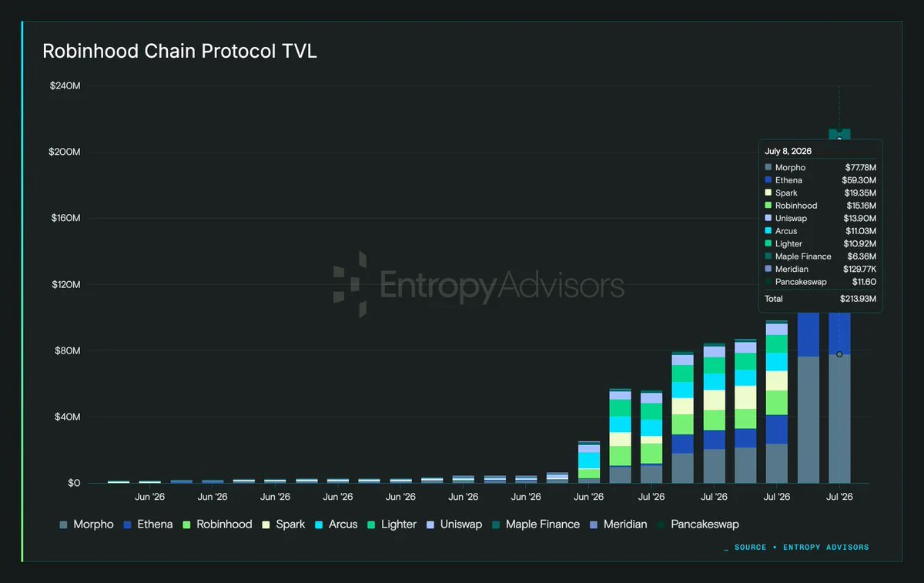
Task: Toggle the Uniswap legend entry
Action: coord(454,524)
